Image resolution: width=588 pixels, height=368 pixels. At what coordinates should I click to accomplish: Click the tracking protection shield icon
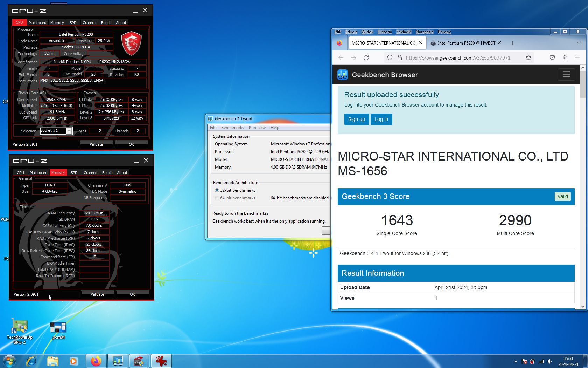tap(390, 58)
